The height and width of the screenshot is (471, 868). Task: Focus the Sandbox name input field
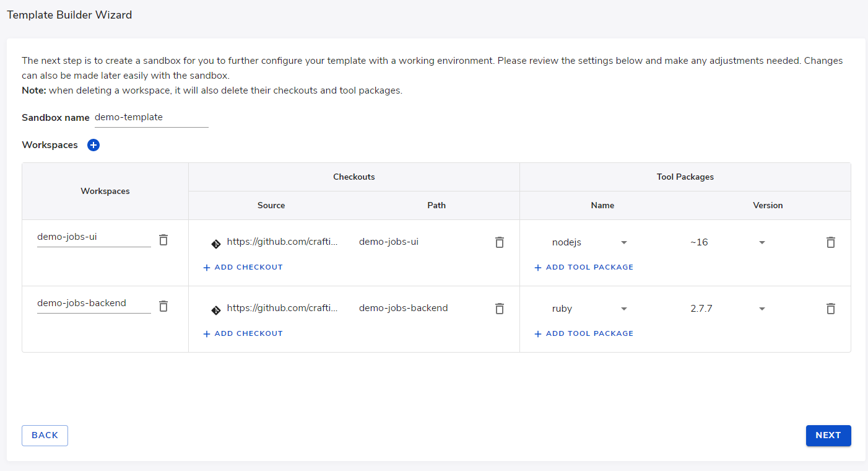151,117
